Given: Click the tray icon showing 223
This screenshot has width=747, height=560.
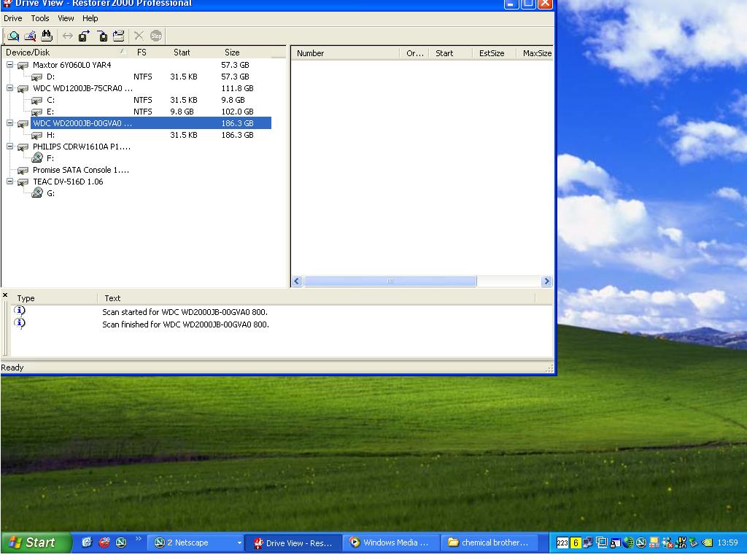Looking at the screenshot, I should 562,542.
